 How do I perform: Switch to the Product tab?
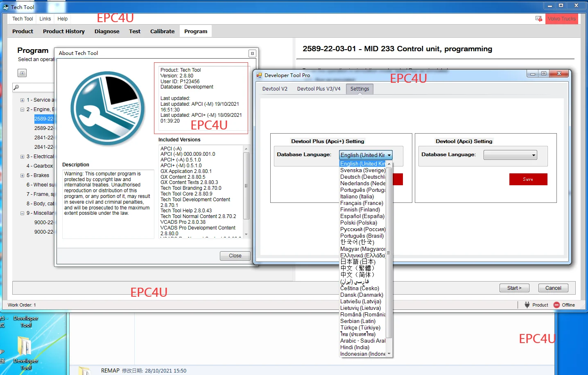click(x=23, y=31)
